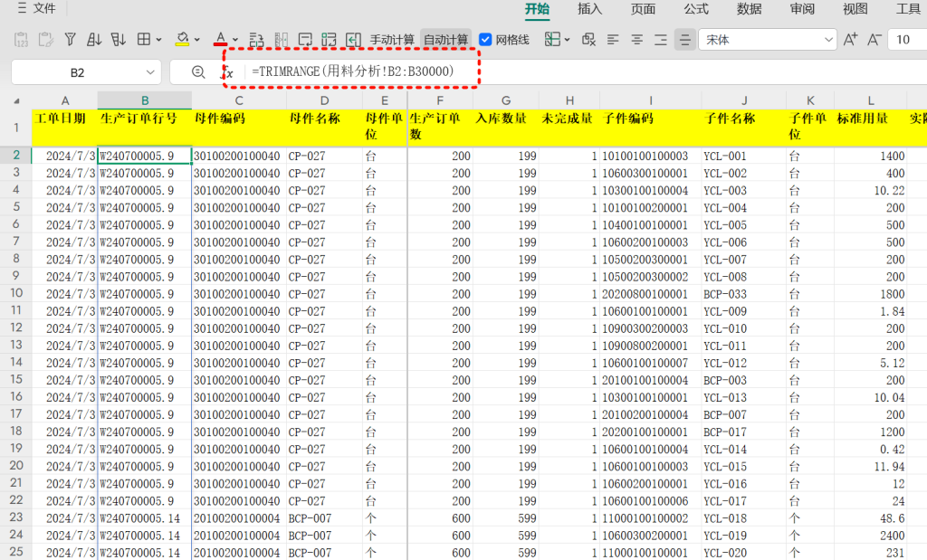Screen dimensions: 927x560
Task: Click the zoom magnifier in formula bar
Action: 198,72
